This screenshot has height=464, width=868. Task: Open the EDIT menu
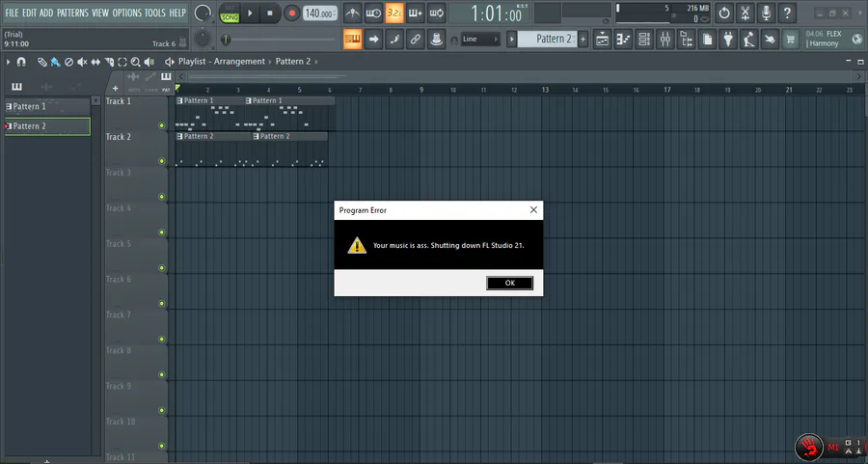(x=29, y=13)
